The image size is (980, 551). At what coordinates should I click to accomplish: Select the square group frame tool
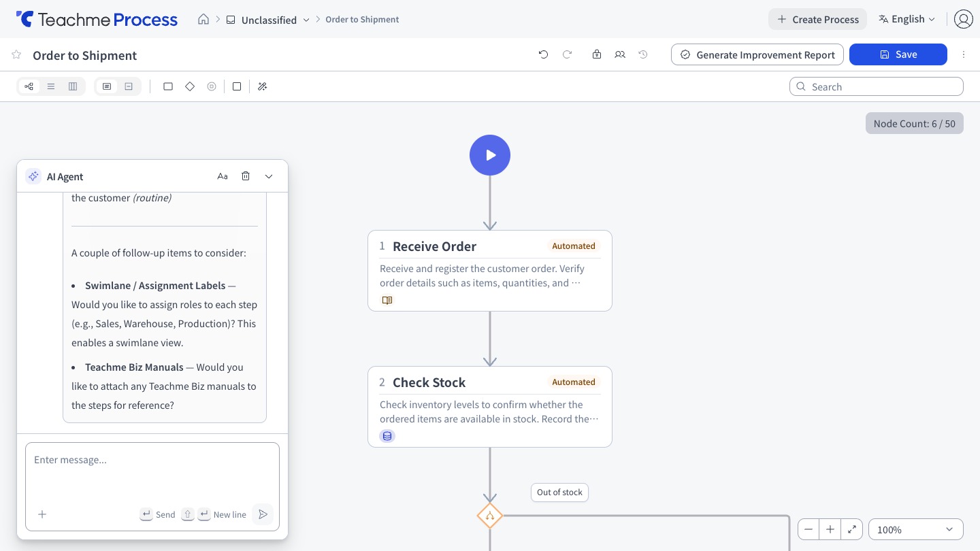[237, 86]
